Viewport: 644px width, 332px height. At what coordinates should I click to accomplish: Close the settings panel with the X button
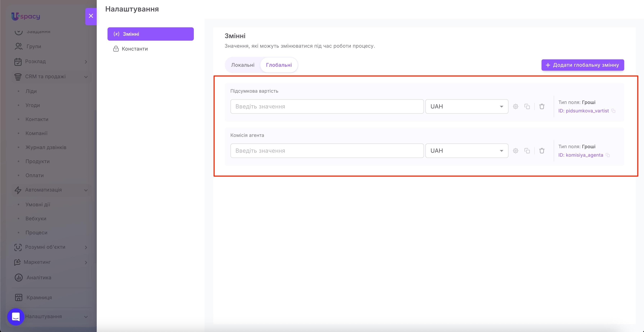91,16
